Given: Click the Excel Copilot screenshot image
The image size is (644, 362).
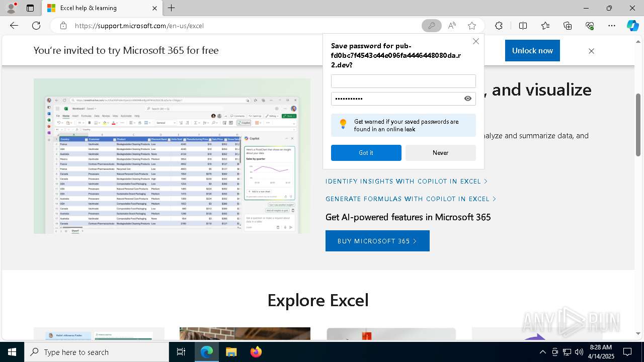Looking at the screenshot, I should (172, 156).
